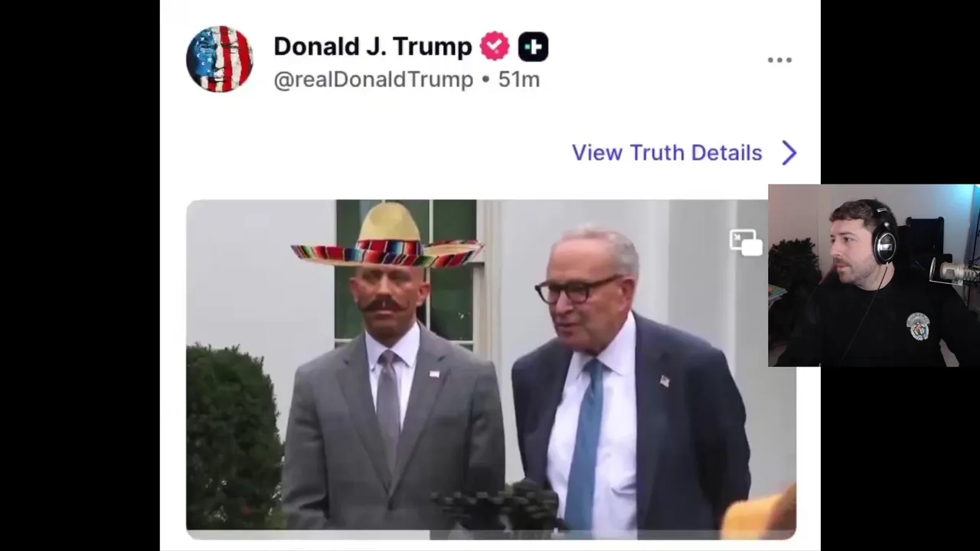Viewport: 980px width, 551px height.
Task: Click the black plus badge beside the name
Action: coord(533,47)
